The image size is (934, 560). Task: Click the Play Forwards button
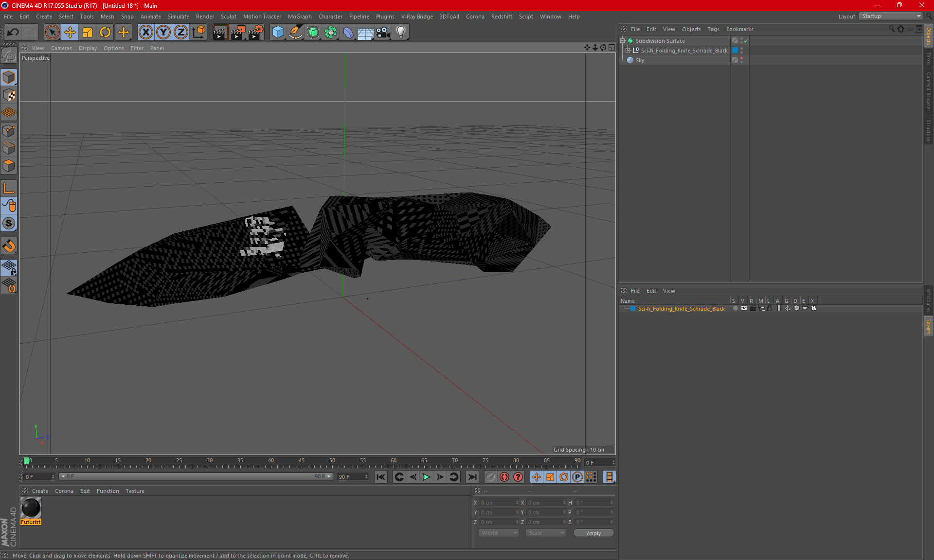click(426, 477)
